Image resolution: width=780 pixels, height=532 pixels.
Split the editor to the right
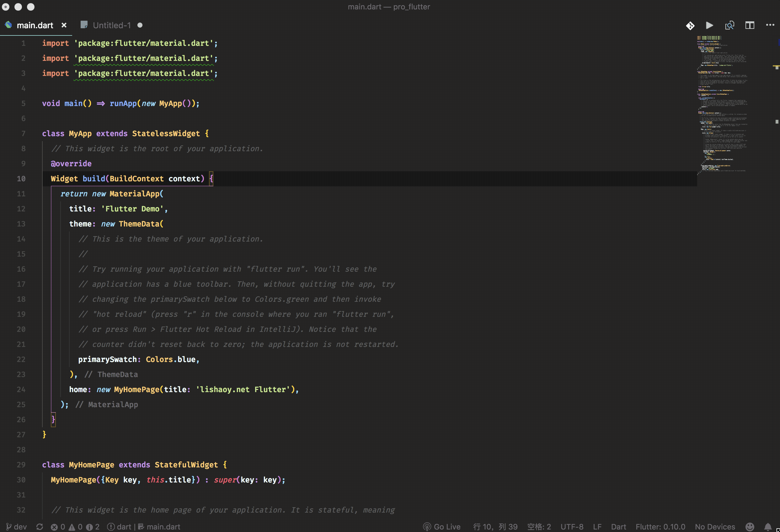tap(750, 25)
